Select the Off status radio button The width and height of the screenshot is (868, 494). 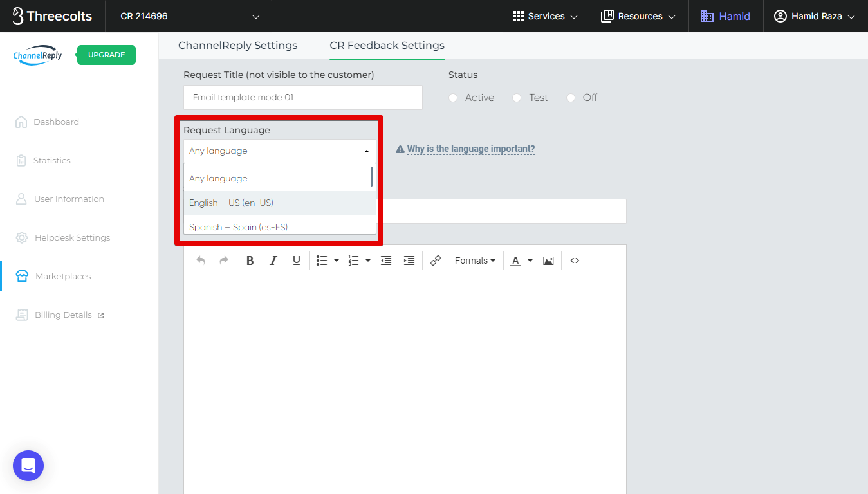(571, 98)
